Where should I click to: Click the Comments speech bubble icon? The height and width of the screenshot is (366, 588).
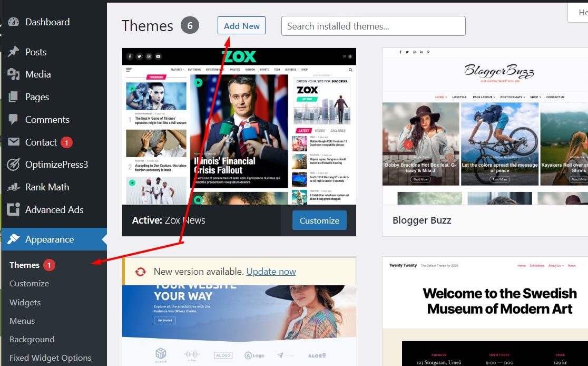pos(13,119)
